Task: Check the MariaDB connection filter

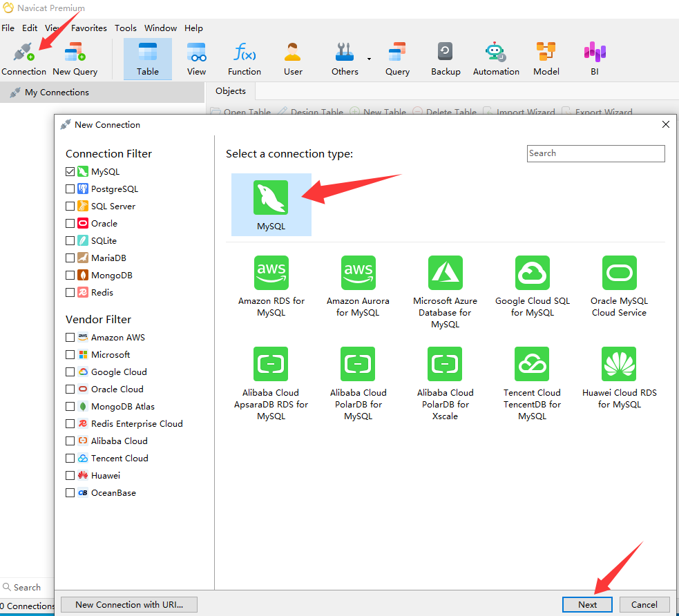Action: pyautogui.click(x=70, y=258)
